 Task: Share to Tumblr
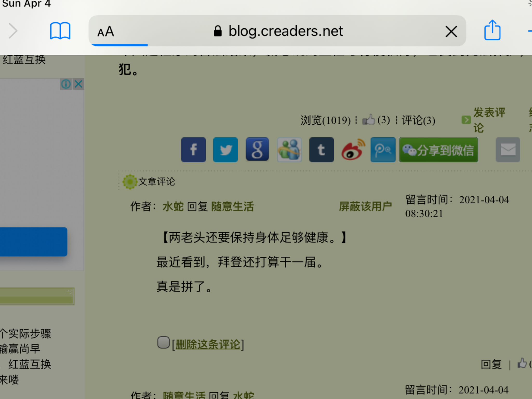click(321, 150)
